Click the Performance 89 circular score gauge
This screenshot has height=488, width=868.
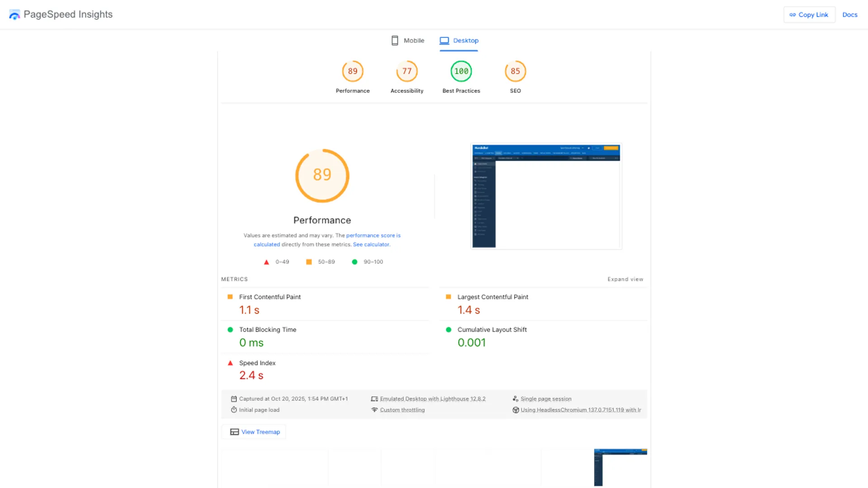pos(322,175)
